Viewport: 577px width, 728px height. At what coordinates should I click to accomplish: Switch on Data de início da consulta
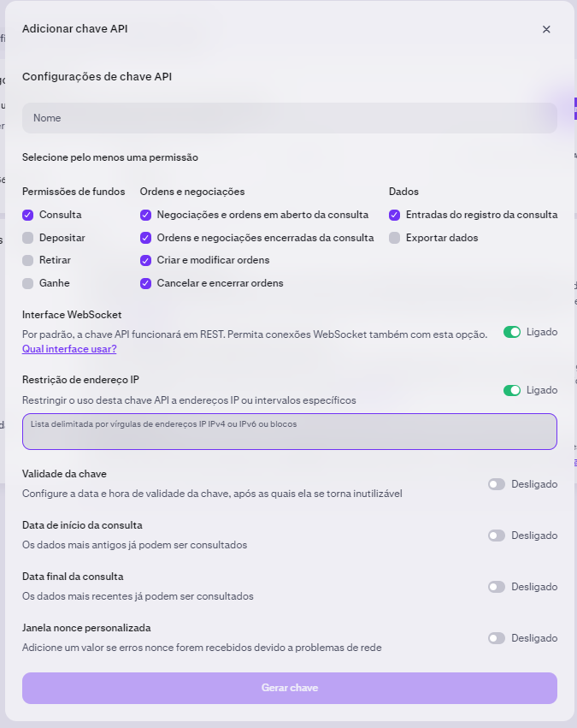click(497, 536)
